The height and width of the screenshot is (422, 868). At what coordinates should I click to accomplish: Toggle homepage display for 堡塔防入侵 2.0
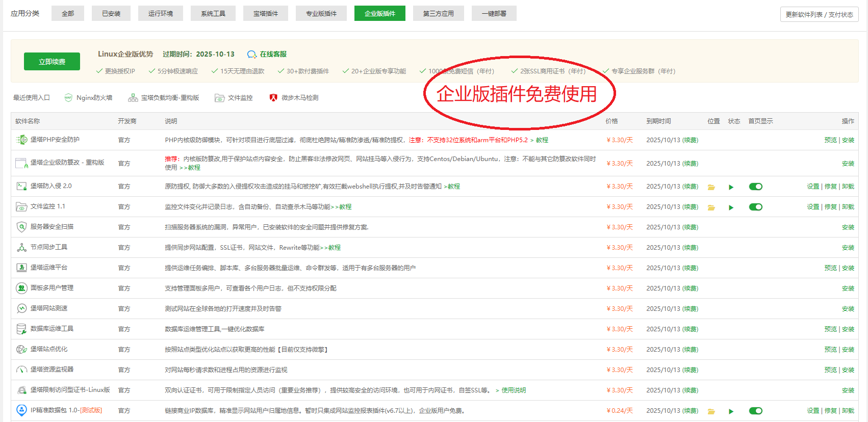755,187
